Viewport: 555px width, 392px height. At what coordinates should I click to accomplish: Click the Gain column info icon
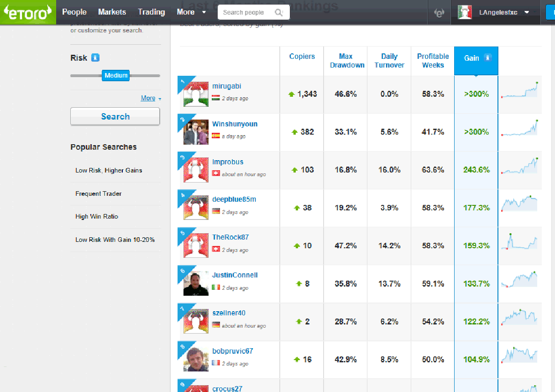(487, 58)
